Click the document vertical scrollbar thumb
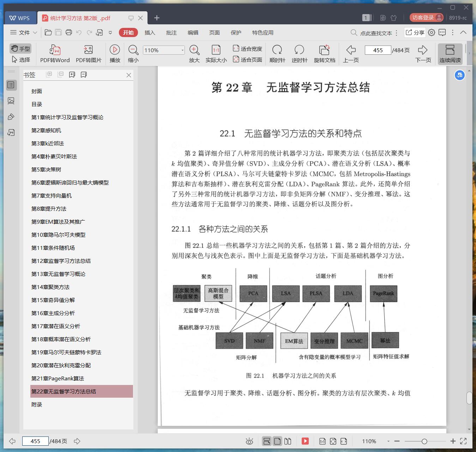Viewport: 476px width, 452px height. 469,398
